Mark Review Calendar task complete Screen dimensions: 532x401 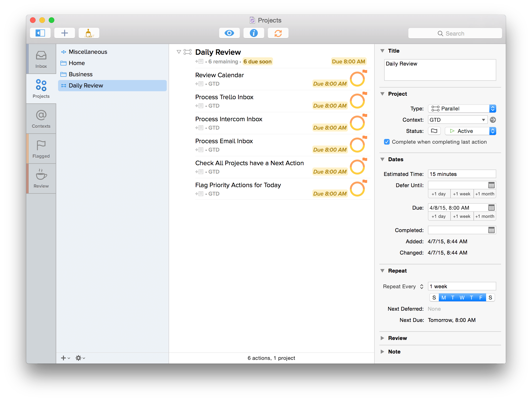click(357, 79)
